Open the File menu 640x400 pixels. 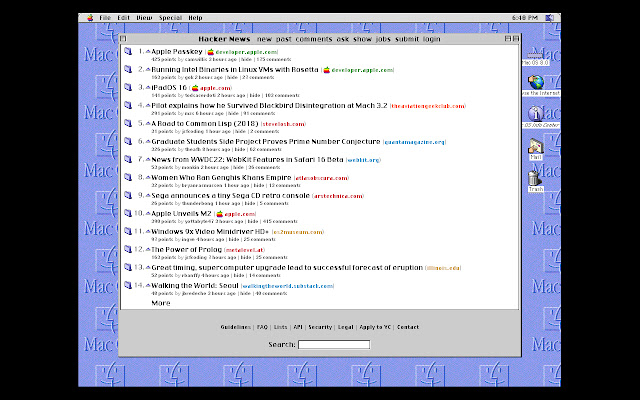tap(105, 18)
